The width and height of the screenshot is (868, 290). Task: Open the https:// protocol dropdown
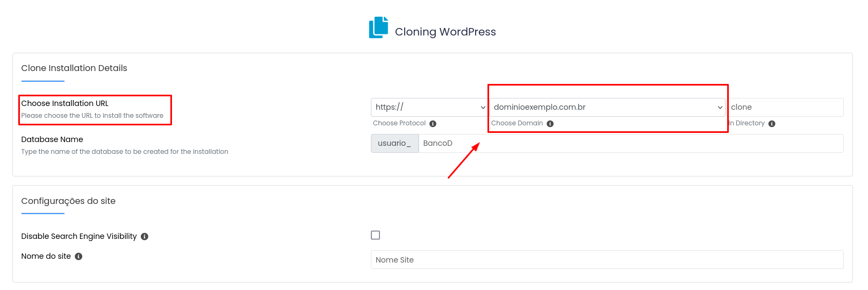[429, 107]
